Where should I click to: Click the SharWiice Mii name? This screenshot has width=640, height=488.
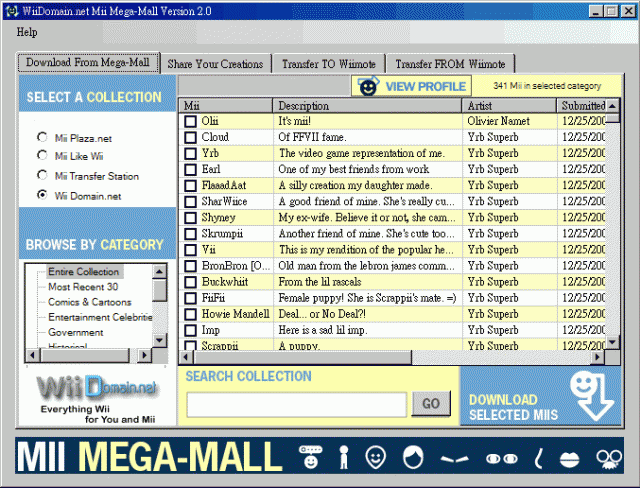(x=224, y=202)
